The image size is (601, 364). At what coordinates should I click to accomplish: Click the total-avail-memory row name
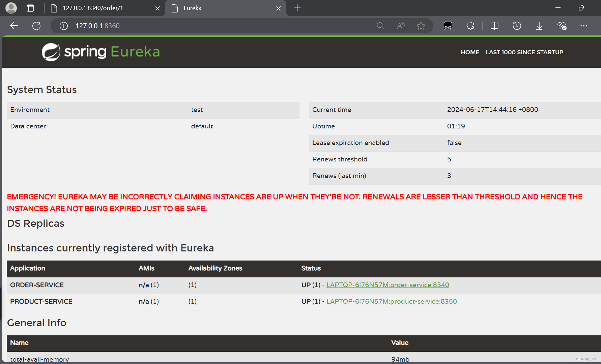point(39,359)
